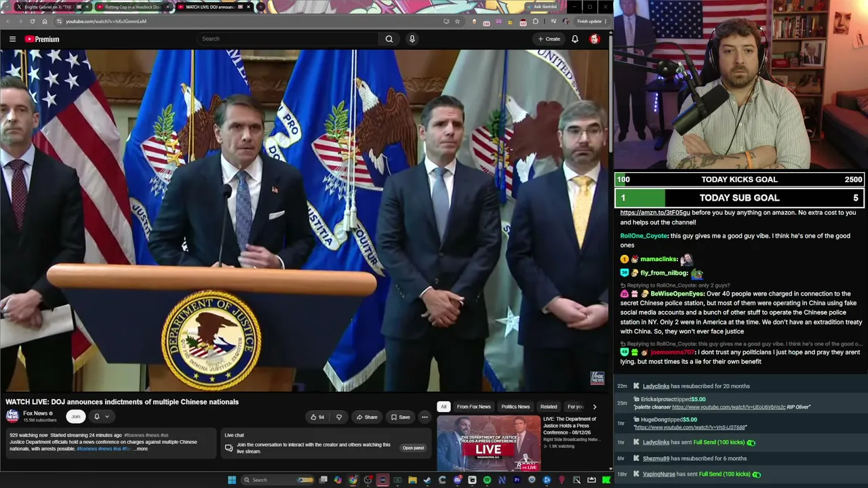Open VapingNurse username in activity feed
868x488 pixels.
658,474
